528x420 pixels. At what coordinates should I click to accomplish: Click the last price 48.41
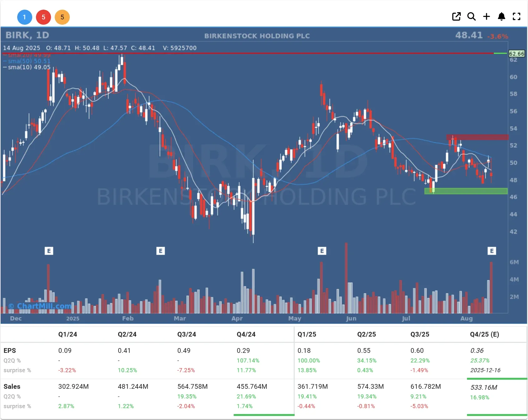469,35
